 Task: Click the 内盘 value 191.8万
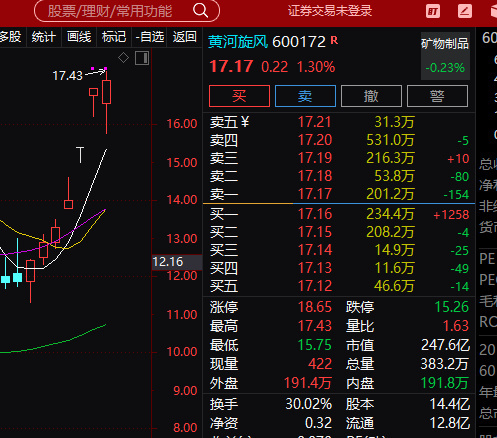tap(445, 383)
